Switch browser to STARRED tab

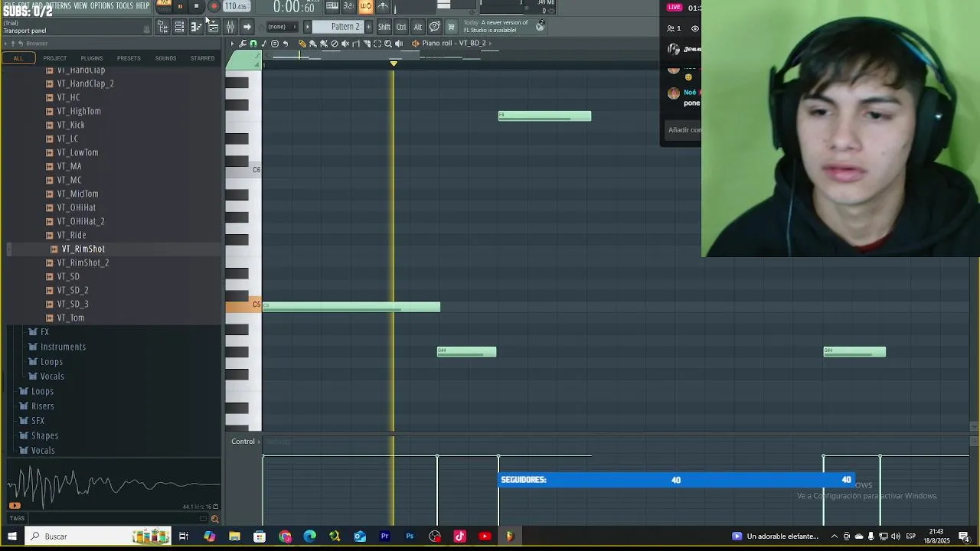tap(202, 58)
